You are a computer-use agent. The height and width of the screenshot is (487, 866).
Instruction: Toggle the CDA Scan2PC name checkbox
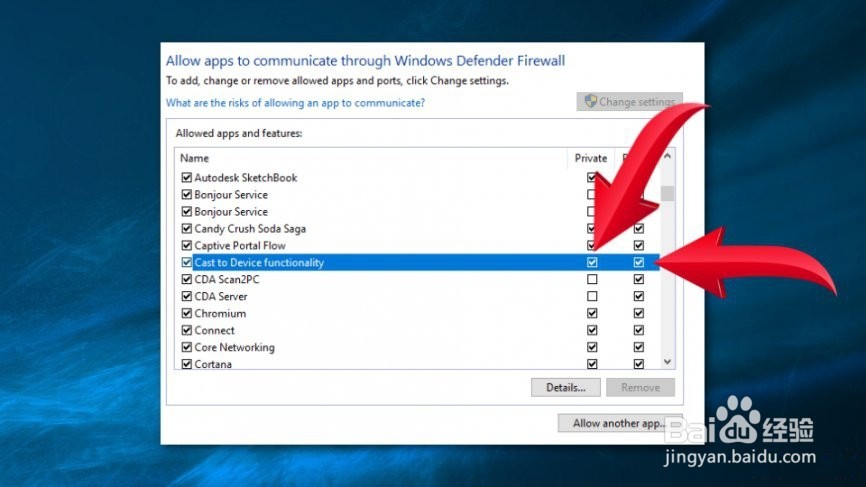(186, 279)
